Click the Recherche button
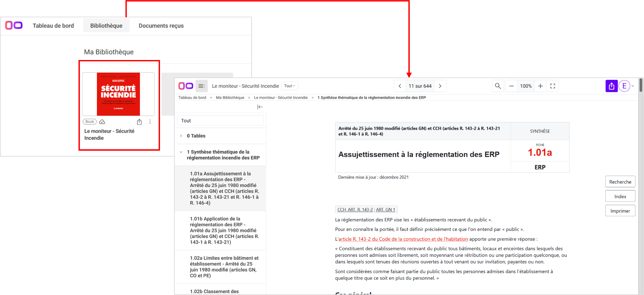644x295 pixels. coord(620,182)
